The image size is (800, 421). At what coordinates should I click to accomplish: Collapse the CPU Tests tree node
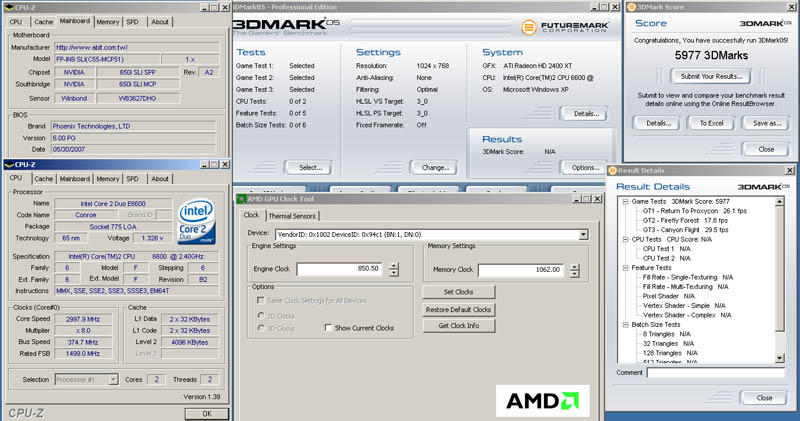tap(625, 239)
